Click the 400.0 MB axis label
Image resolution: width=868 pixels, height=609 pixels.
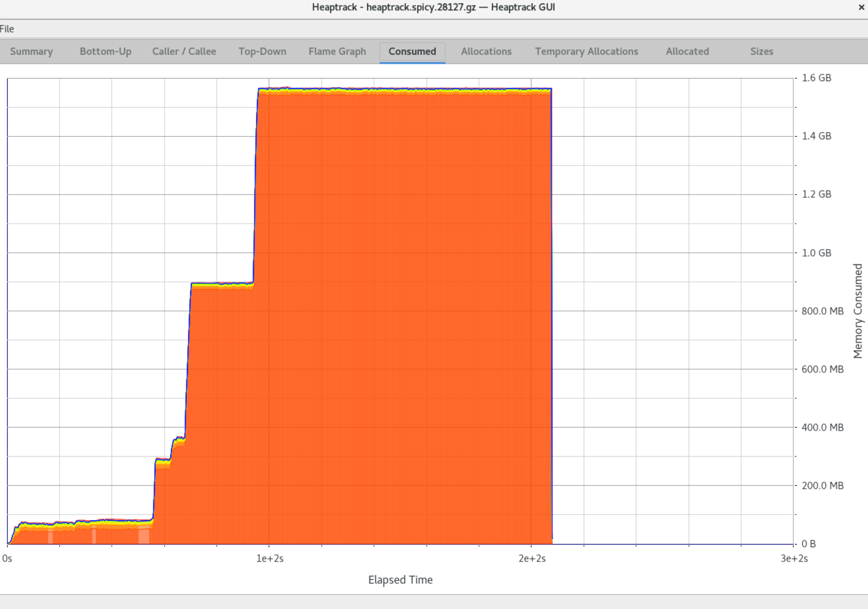click(x=823, y=428)
